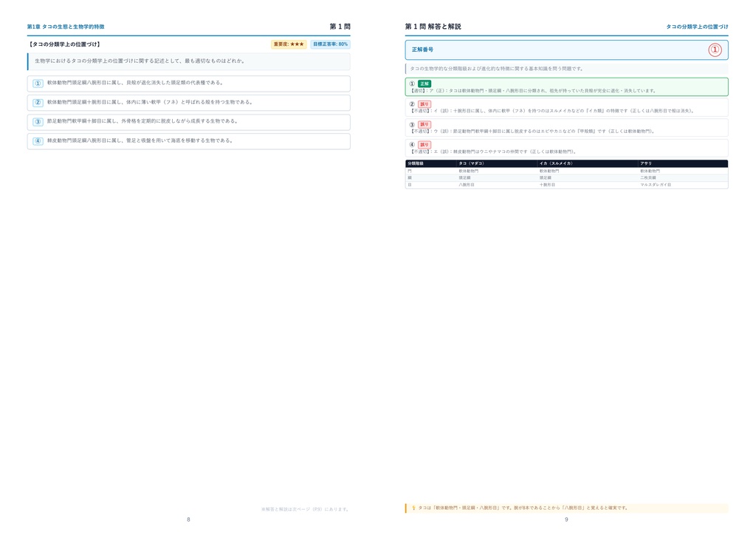Click the lightbulb tip icon at page bottom
The width and height of the screenshot is (756, 535).
click(413, 508)
